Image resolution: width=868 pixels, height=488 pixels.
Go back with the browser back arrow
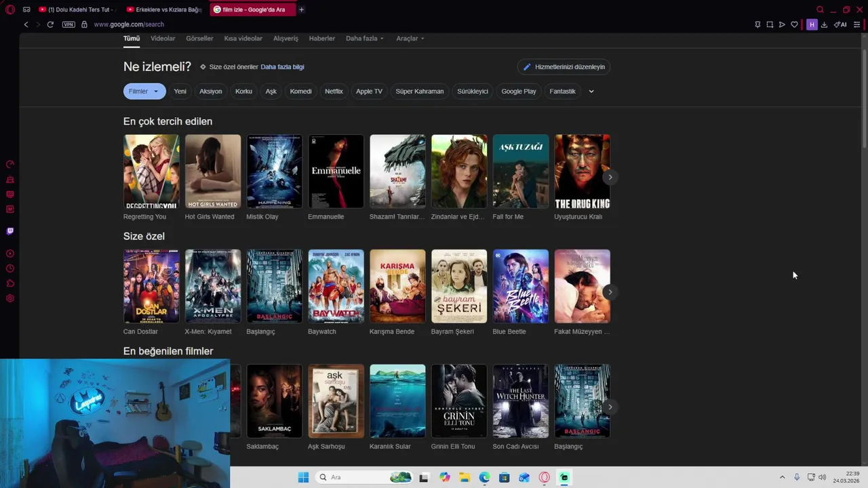pyautogui.click(x=26, y=24)
